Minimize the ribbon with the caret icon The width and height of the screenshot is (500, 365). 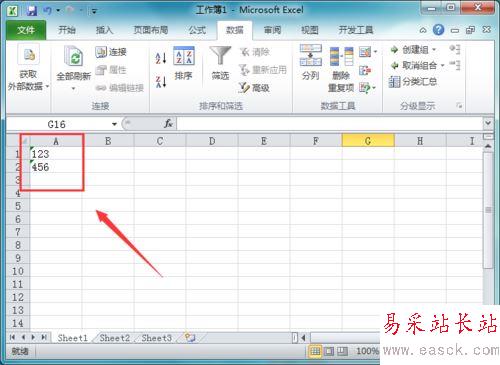(423, 30)
